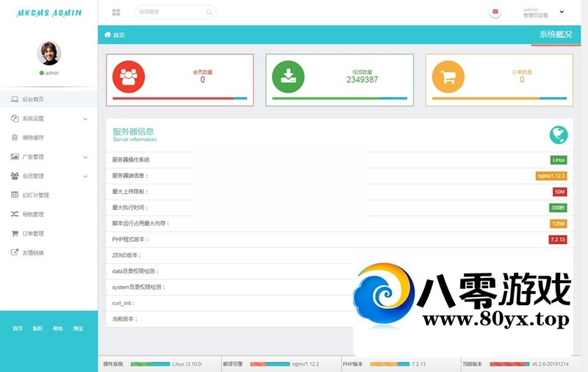This screenshot has height=372, width=588.
Task: Click the PHP版本 status progress bar
Action: [x=390, y=364]
